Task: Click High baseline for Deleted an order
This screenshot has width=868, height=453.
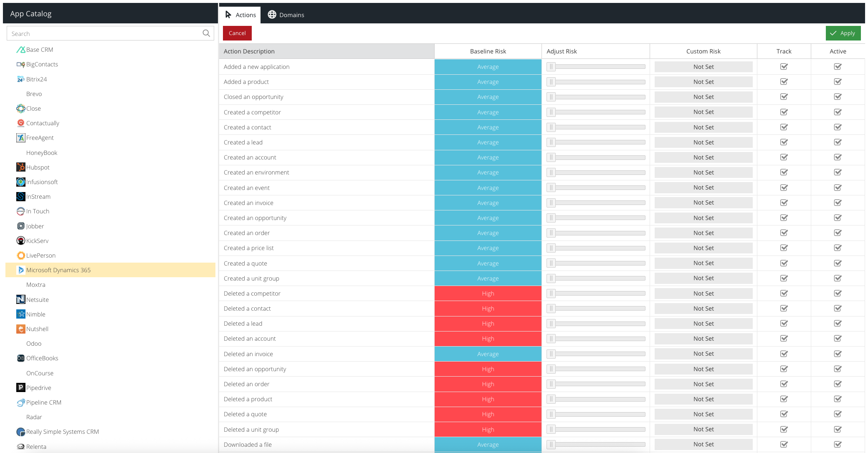Action: point(488,384)
